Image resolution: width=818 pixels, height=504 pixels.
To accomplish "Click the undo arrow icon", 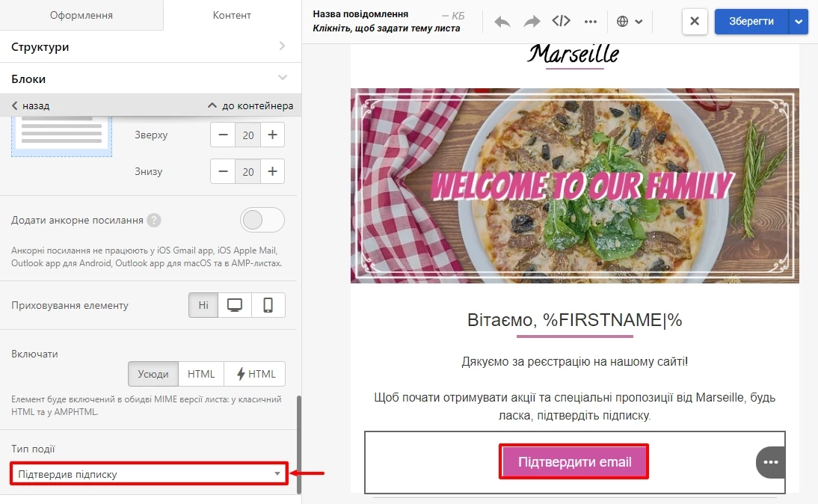I will 502,22.
